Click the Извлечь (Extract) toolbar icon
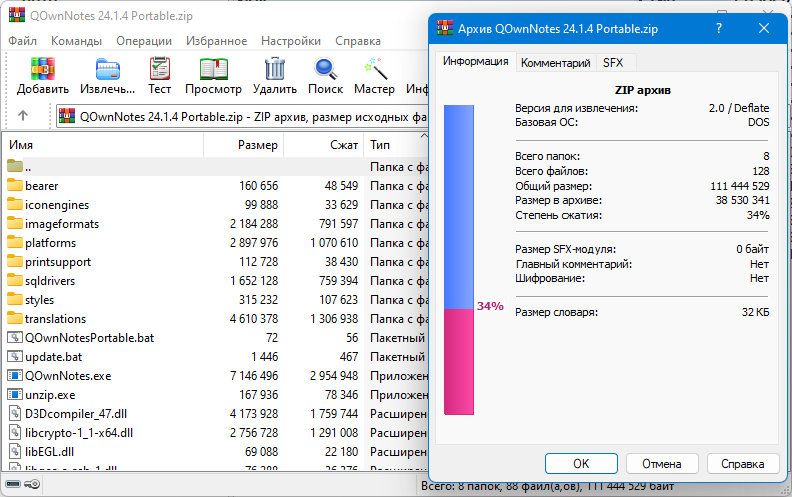792x497 pixels. coord(108,69)
